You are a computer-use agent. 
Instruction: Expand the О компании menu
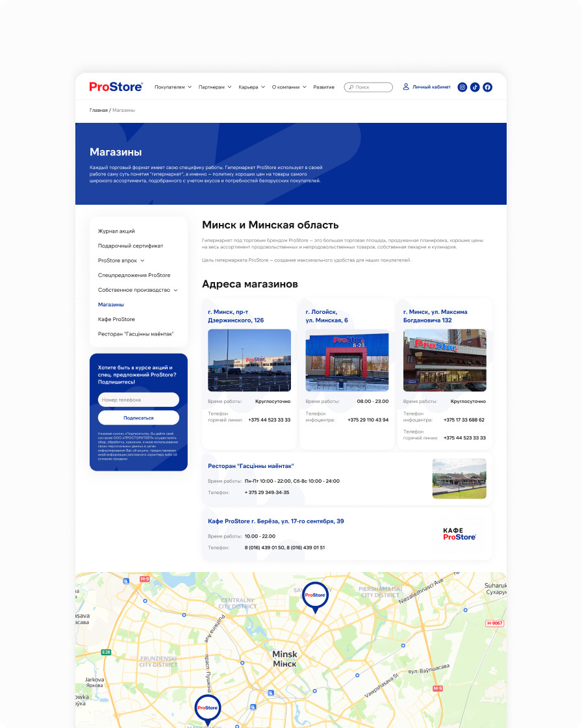[289, 87]
